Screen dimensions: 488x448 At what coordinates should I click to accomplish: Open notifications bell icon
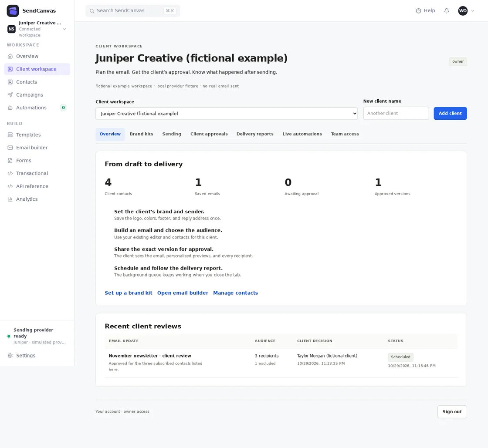click(447, 11)
